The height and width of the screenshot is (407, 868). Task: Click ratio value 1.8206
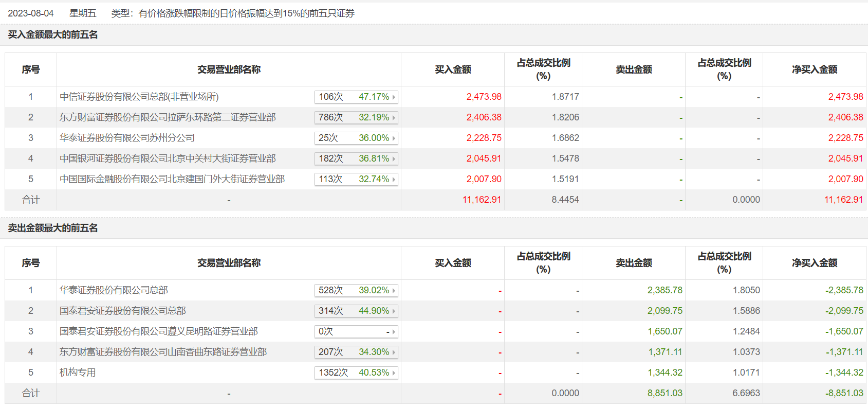[x=565, y=117]
